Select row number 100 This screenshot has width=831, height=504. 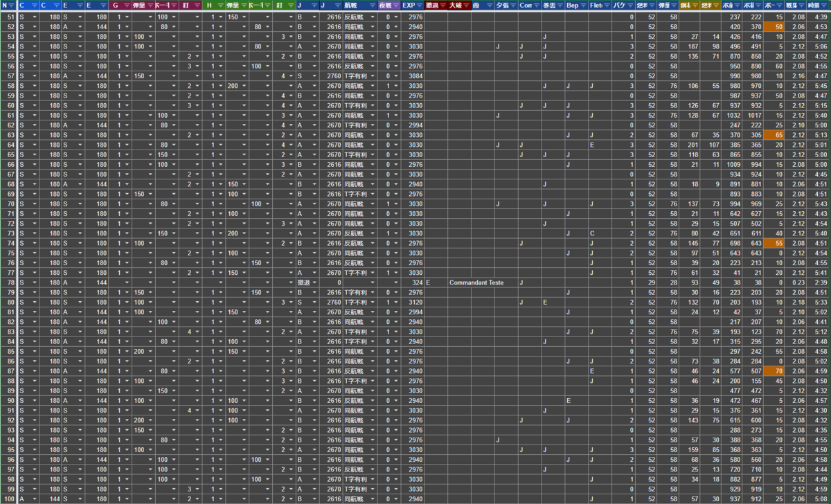(x=8, y=498)
